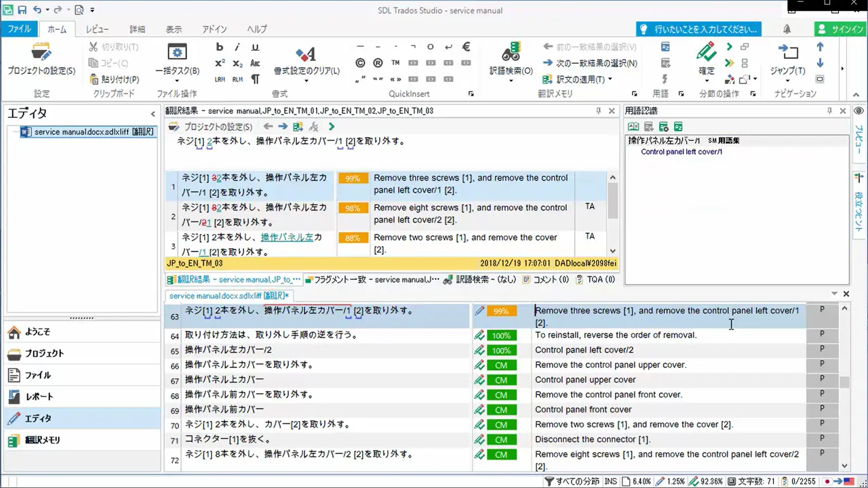This screenshot has width=868, height=488.
Task: Switch to the 表示 ribbon tab
Action: [x=174, y=29]
